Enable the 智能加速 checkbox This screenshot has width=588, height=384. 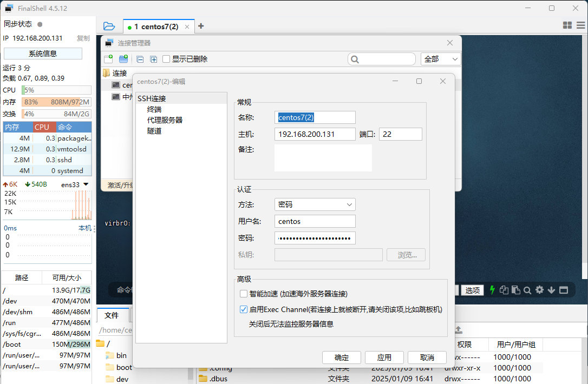tap(243, 294)
